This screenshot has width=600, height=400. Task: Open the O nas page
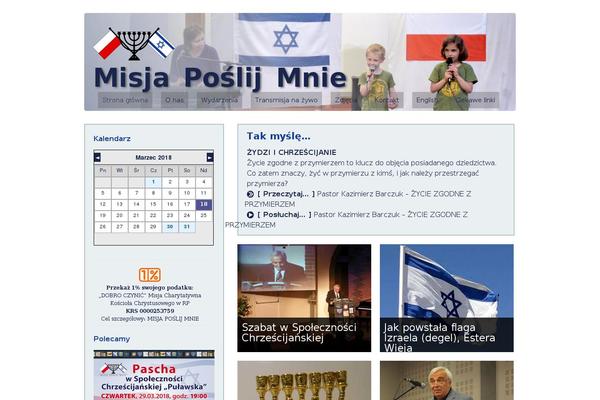click(174, 100)
